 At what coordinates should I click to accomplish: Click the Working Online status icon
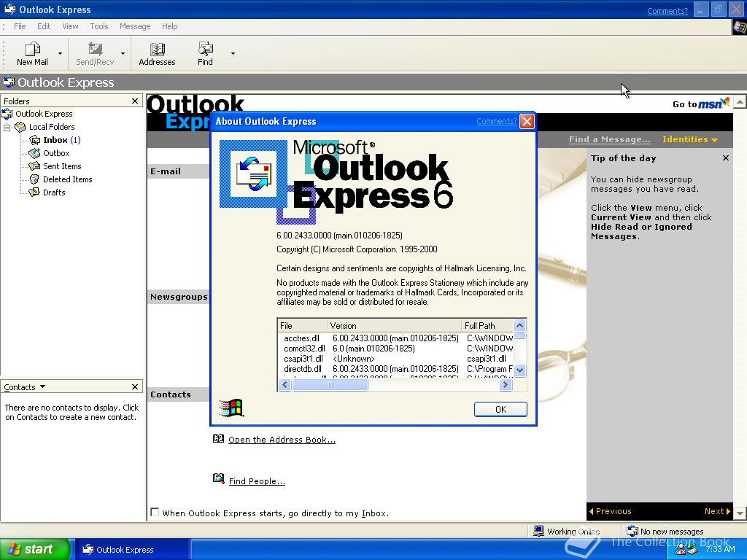tap(539, 531)
